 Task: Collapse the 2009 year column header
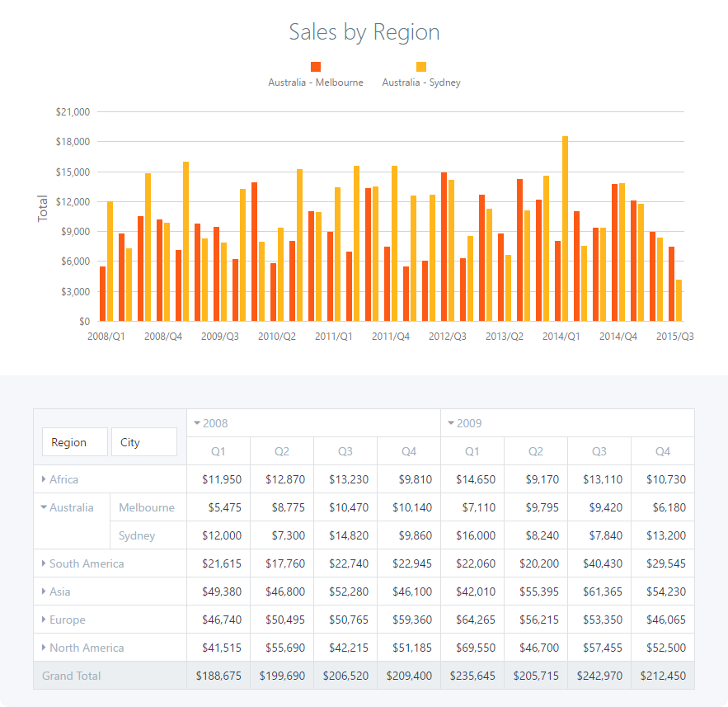(451, 423)
